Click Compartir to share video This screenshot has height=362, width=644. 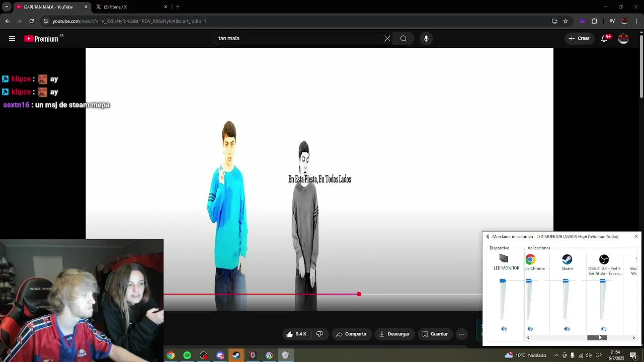pyautogui.click(x=351, y=334)
